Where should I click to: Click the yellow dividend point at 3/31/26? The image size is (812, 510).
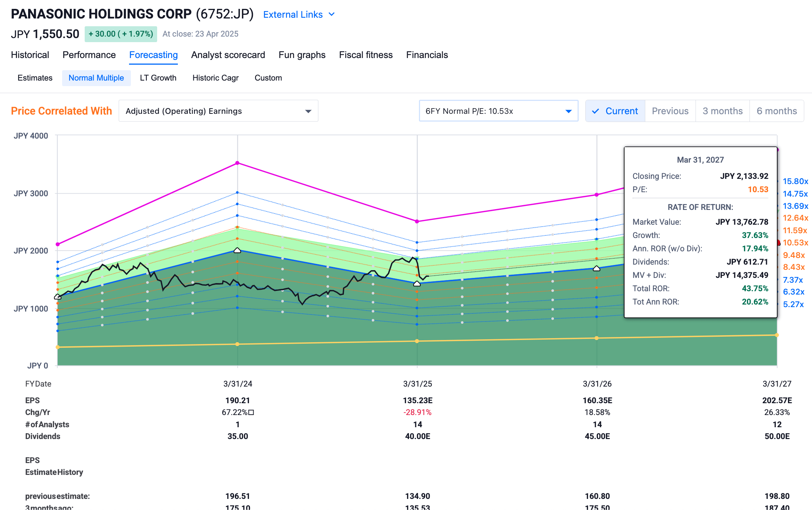(596, 338)
